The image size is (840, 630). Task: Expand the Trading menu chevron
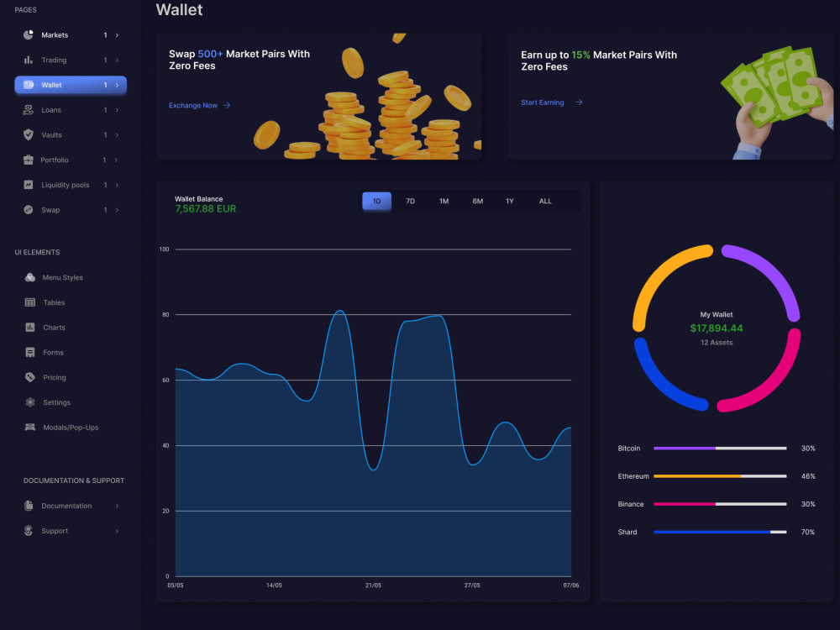point(117,60)
